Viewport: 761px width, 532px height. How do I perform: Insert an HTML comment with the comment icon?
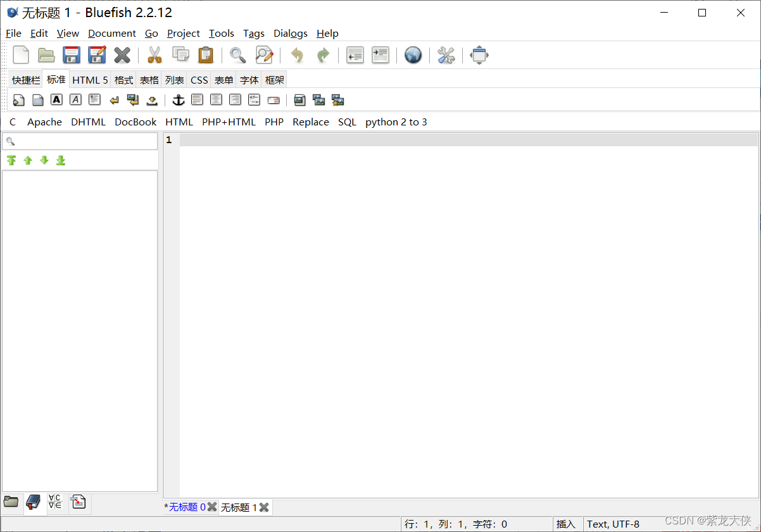pyautogui.click(x=255, y=99)
